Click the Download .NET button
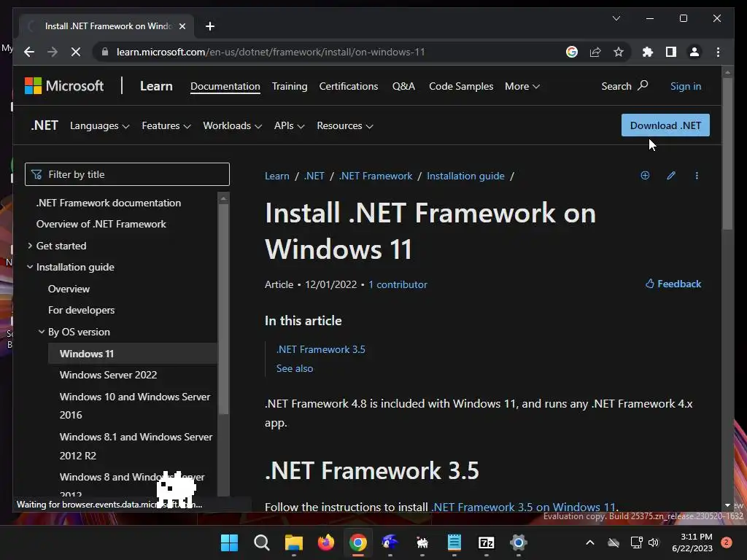 coord(665,125)
